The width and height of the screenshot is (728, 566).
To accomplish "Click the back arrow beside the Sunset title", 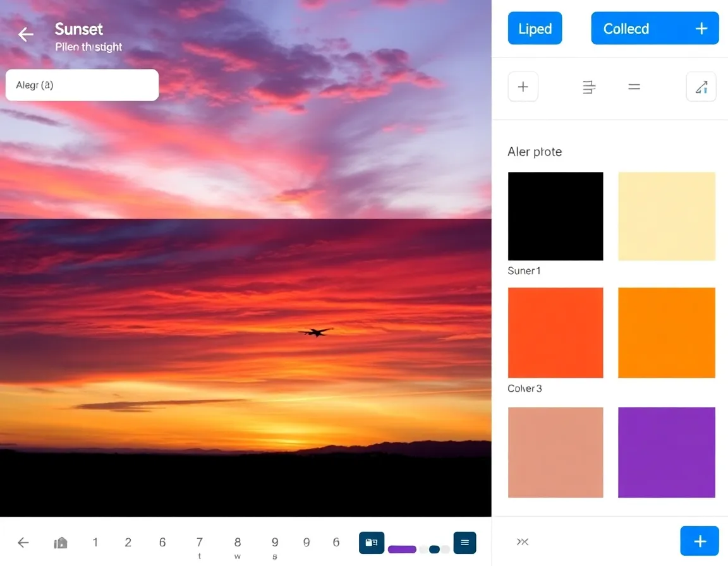I will (25, 35).
